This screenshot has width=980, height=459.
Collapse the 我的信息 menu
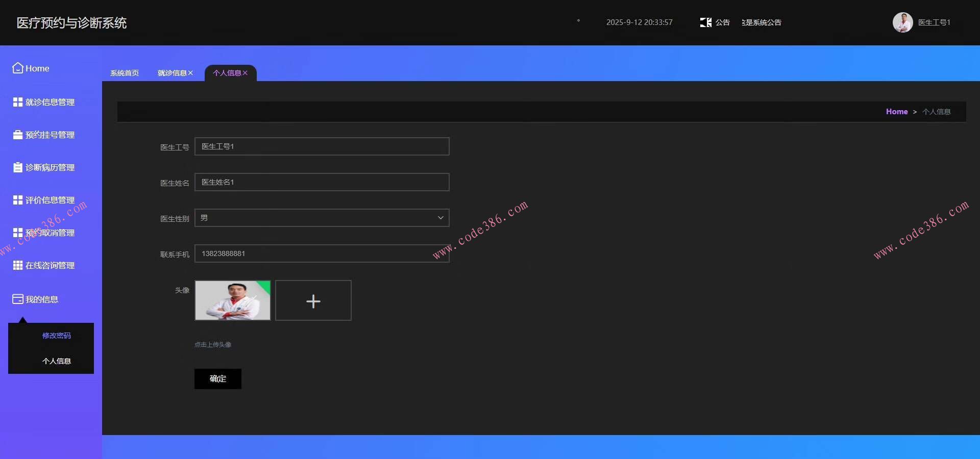(42, 299)
